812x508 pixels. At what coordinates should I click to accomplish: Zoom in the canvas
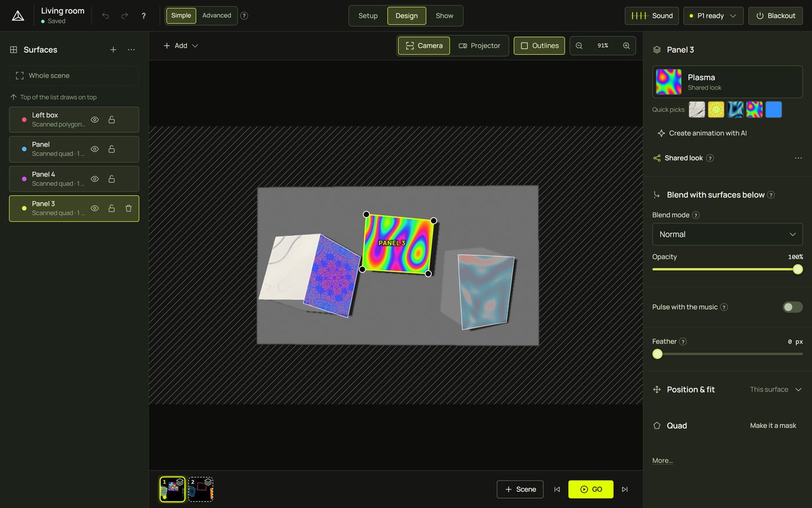pos(626,46)
